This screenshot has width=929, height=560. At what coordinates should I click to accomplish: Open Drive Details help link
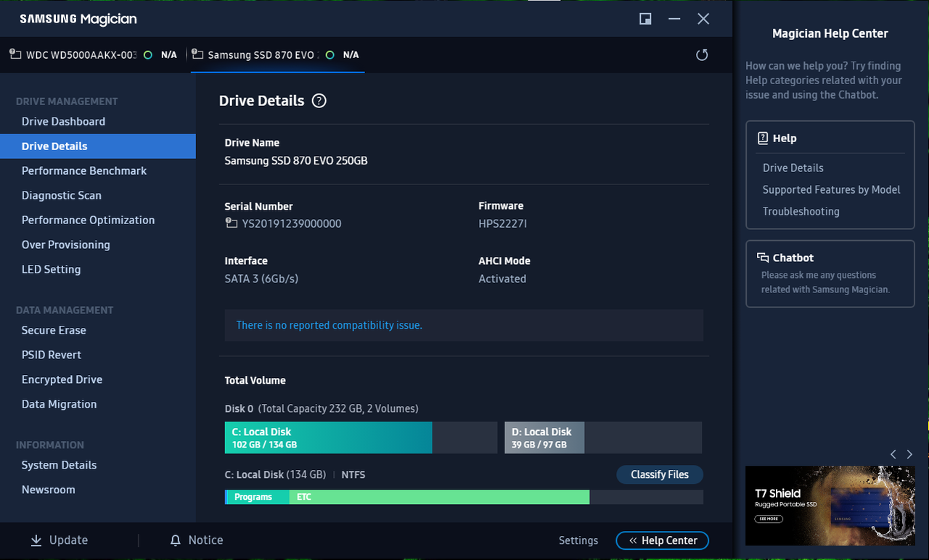coord(793,168)
